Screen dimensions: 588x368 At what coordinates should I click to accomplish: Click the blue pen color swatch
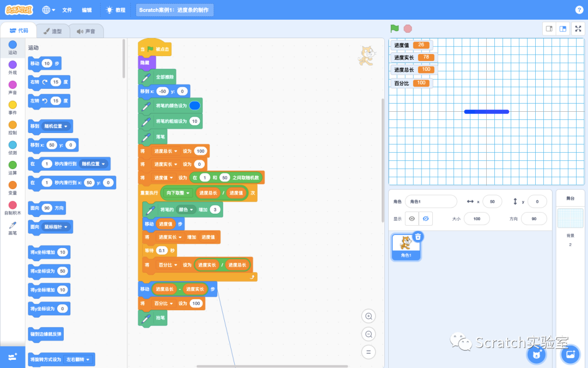(x=194, y=106)
